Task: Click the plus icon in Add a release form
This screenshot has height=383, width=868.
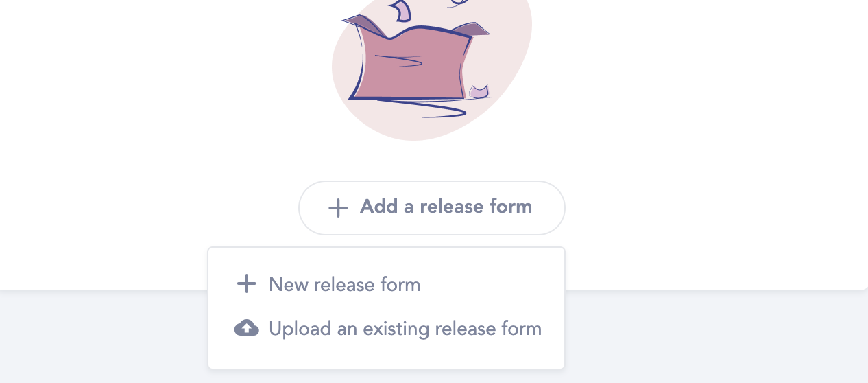Action: point(337,208)
